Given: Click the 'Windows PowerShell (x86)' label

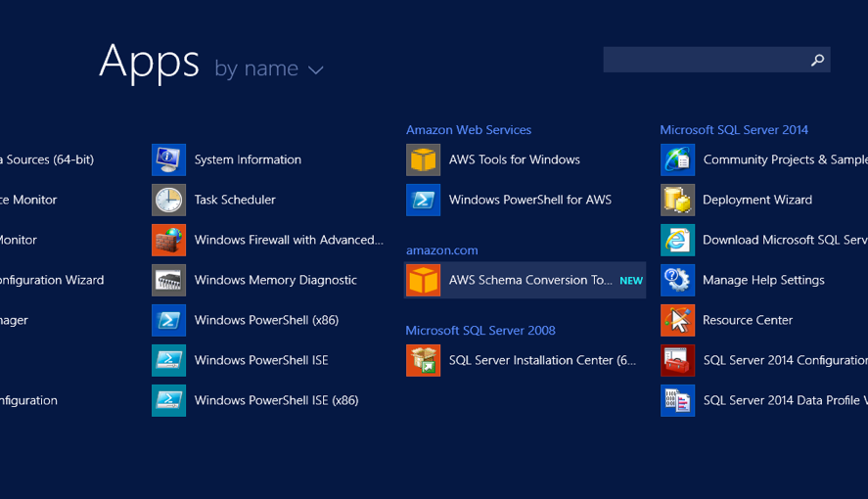Looking at the screenshot, I should pos(266,320).
